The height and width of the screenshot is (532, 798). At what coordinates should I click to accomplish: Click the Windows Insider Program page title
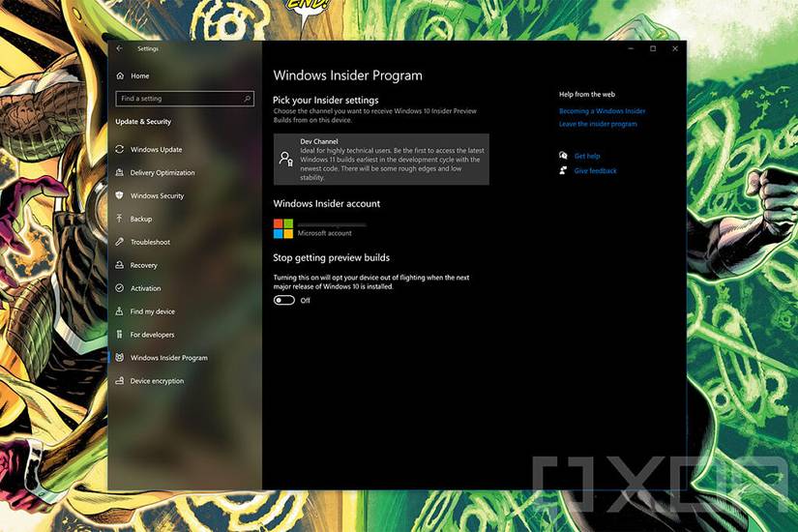tap(347, 75)
